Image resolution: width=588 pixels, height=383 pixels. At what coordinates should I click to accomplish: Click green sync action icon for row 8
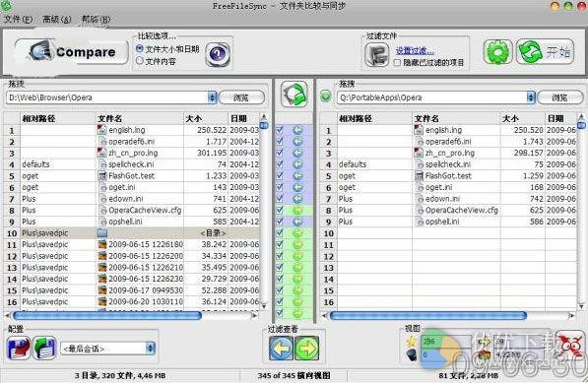pos(297,211)
